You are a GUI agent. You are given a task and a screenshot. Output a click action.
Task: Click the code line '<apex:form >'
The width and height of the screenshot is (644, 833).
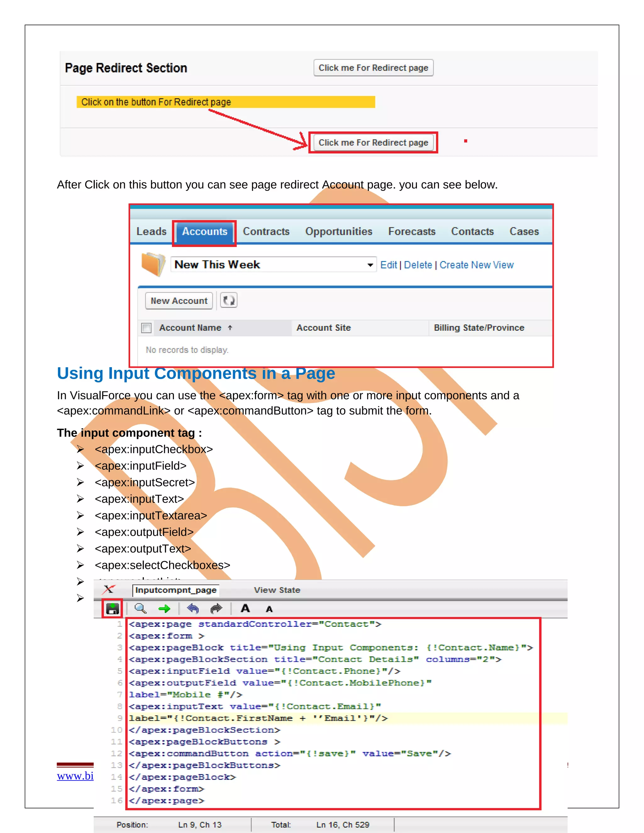pyautogui.click(x=167, y=636)
